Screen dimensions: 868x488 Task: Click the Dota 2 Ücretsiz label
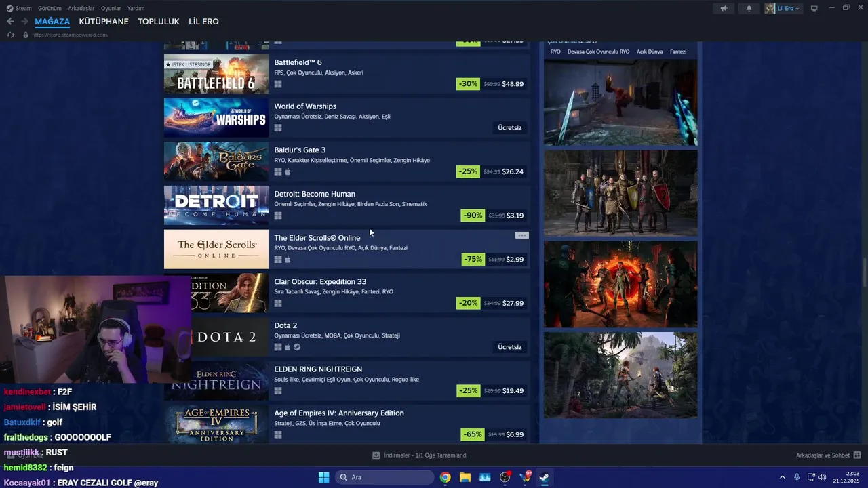tap(510, 347)
